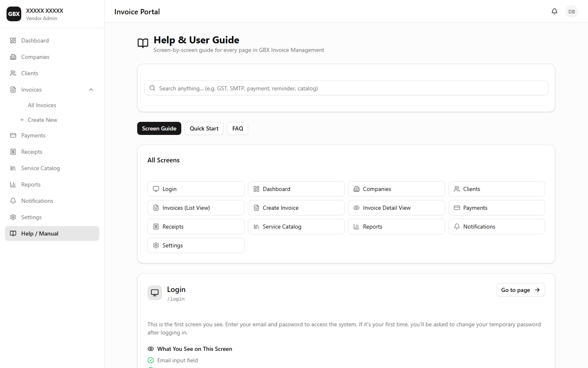This screenshot has width=588, height=368.
Task: Click the Dashboard sidebar icon
Action: 13,40
